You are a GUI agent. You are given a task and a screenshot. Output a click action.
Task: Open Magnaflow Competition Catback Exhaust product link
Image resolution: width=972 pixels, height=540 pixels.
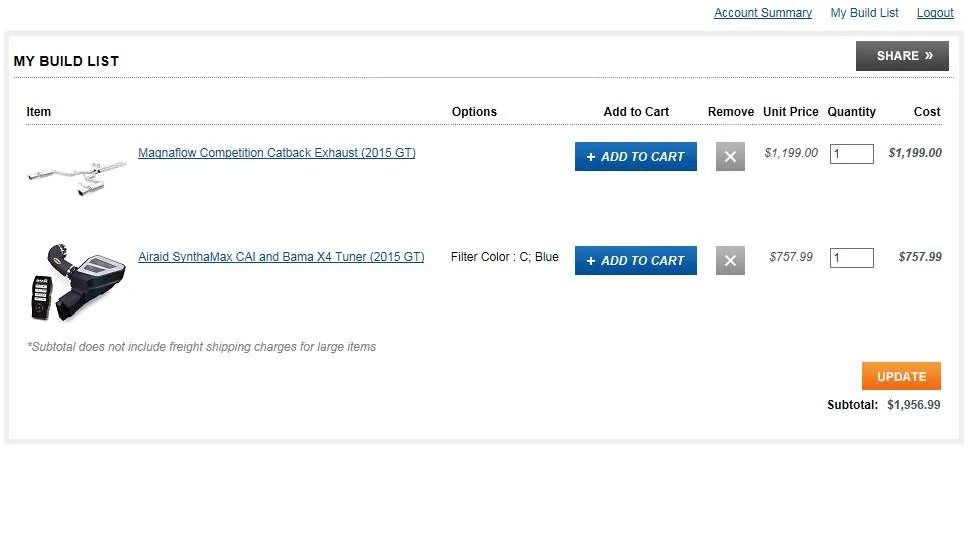[x=276, y=153]
